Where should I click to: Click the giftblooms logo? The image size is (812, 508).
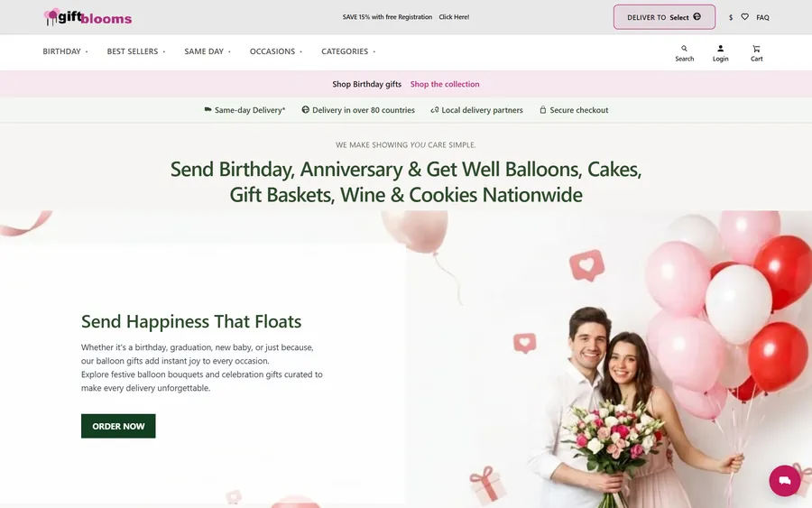(88, 18)
